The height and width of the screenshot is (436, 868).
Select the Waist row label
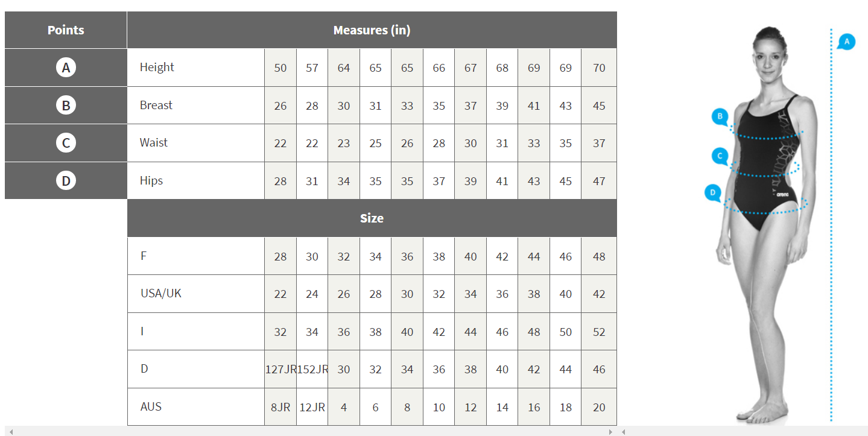tap(154, 142)
